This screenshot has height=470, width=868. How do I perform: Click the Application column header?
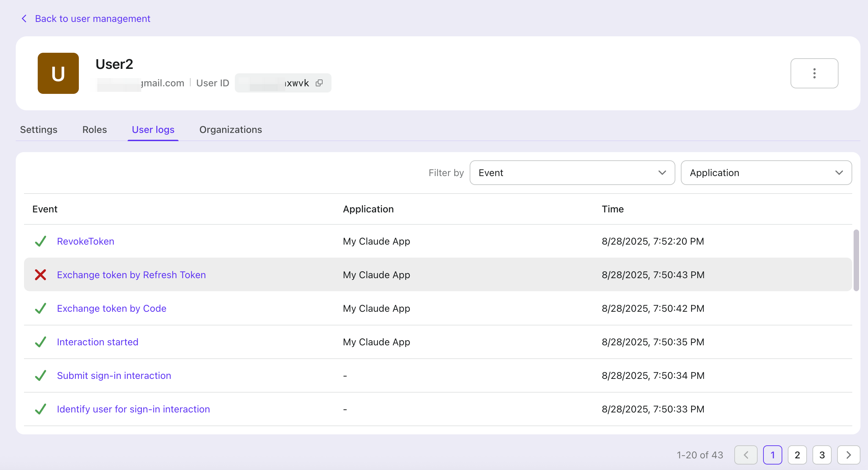pos(369,209)
